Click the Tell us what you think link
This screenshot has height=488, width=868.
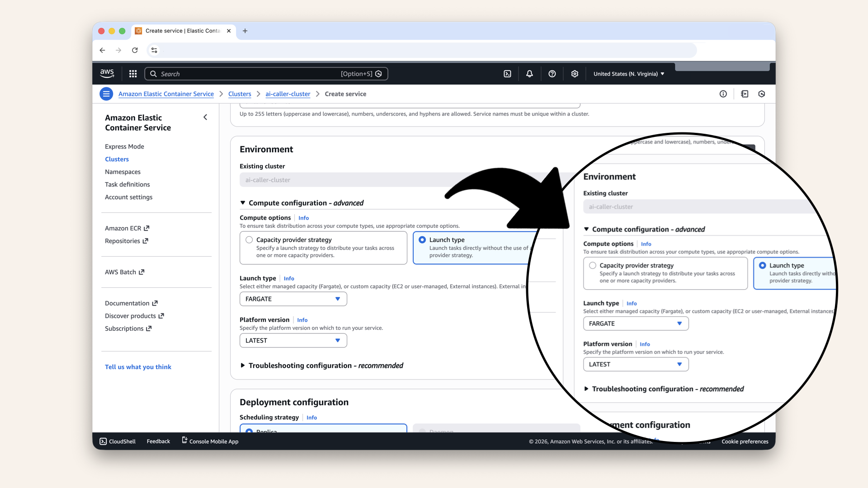coord(138,367)
